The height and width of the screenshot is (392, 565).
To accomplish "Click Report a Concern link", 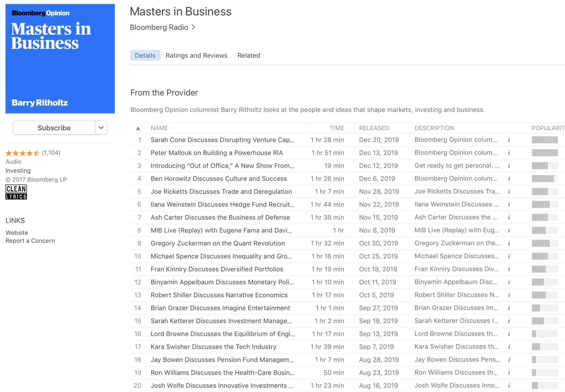I will [30, 241].
